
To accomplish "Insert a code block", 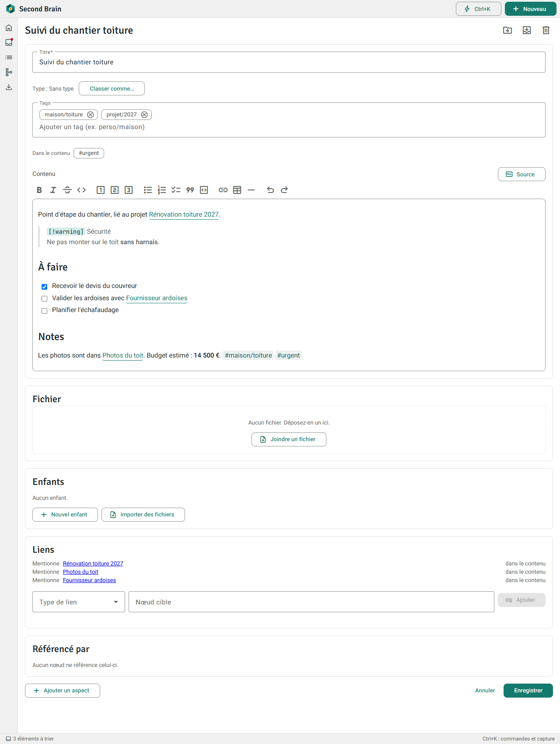I will click(204, 190).
